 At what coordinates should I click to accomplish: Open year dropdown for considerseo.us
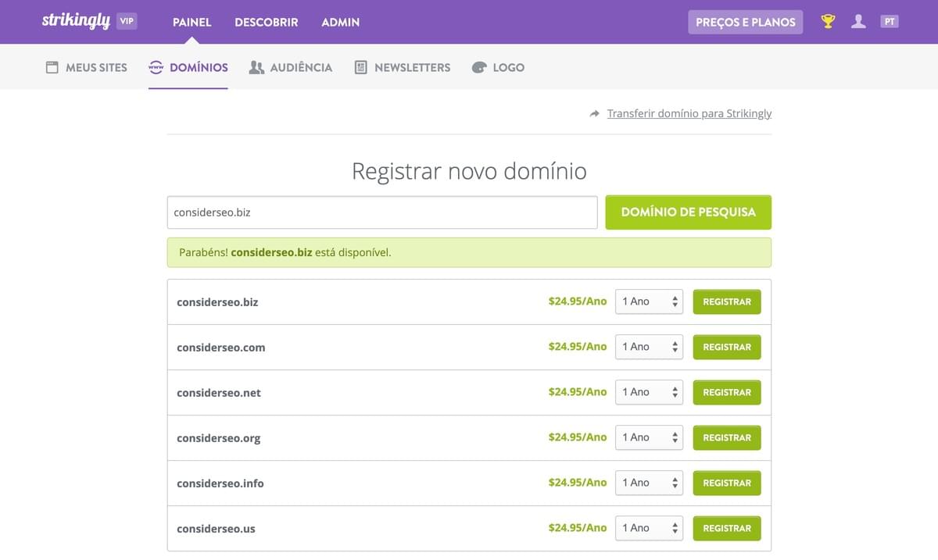pyautogui.click(x=649, y=528)
